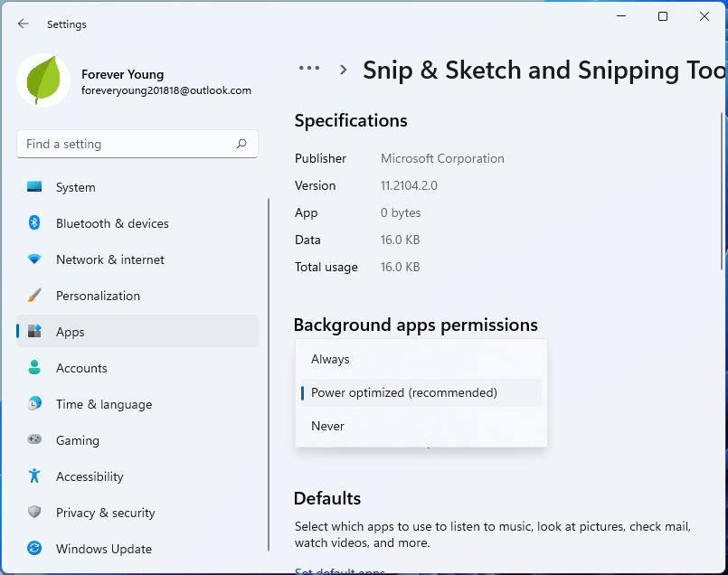The height and width of the screenshot is (575, 728).
Task: Go back with the arrow icon
Action: pos(24,24)
